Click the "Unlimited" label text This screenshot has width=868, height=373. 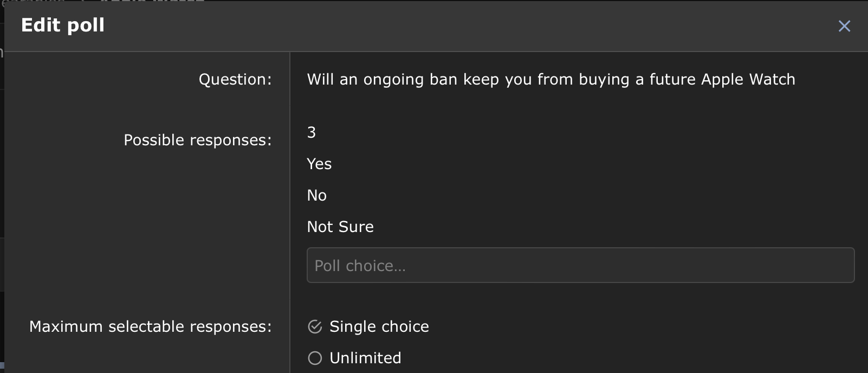click(365, 358)
